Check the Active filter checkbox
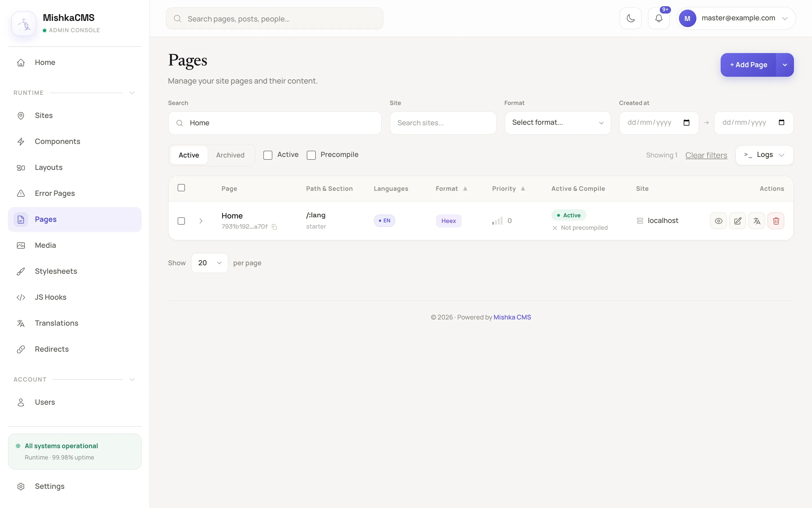Image resolution: width=812 pixels, height=508 pixels. tap(268, 155)
